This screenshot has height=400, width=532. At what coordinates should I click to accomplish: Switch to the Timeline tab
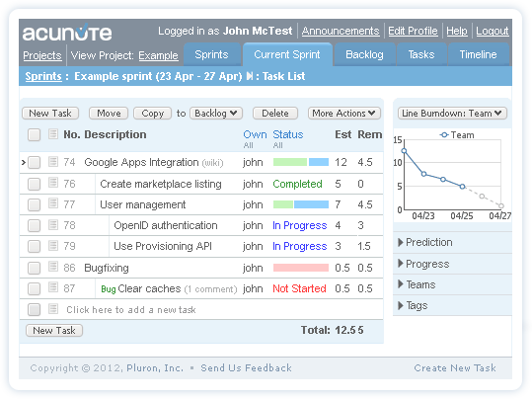[478, 54]
